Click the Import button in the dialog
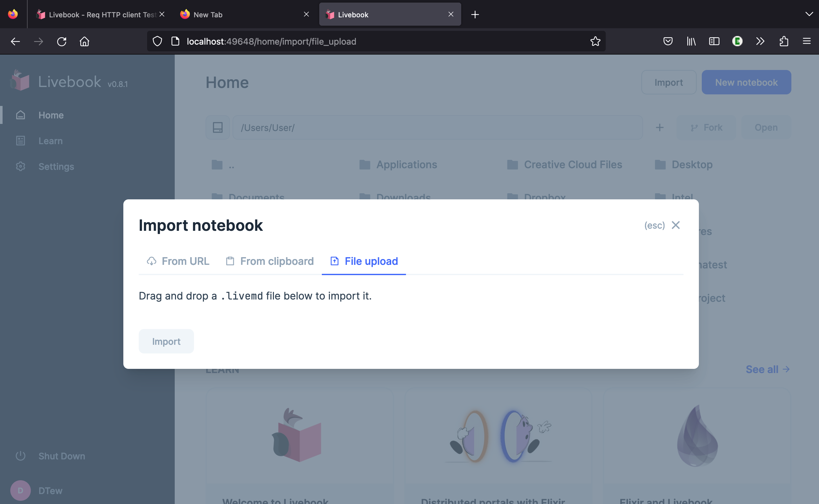Image resolution: width=819 pixels, height=504 pixels. click(166, 341)
